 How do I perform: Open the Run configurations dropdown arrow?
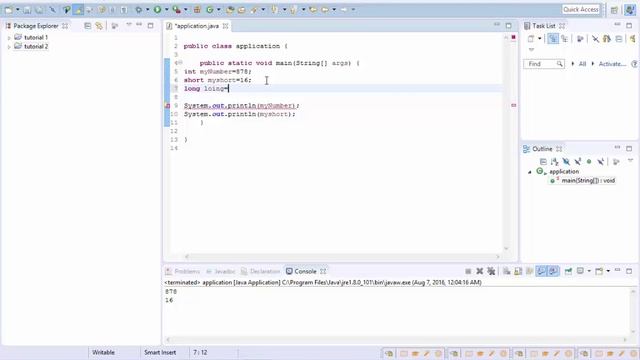(x=166, y=9)
